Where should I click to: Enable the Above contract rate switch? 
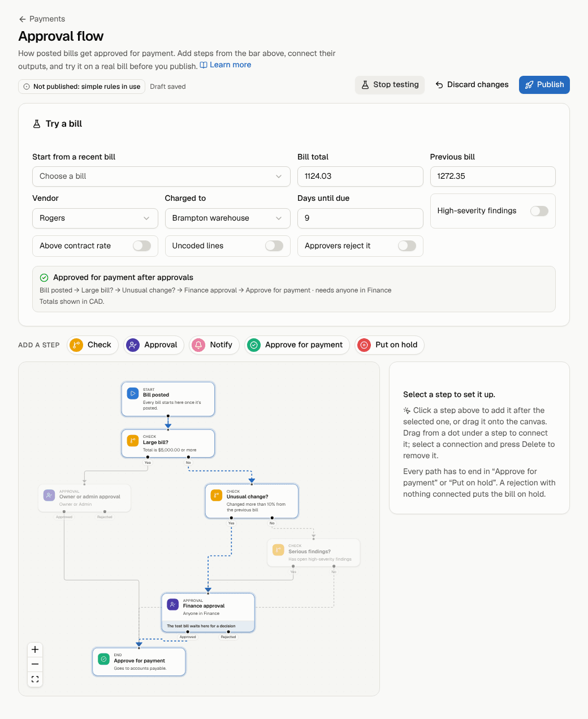coord(142,246)
